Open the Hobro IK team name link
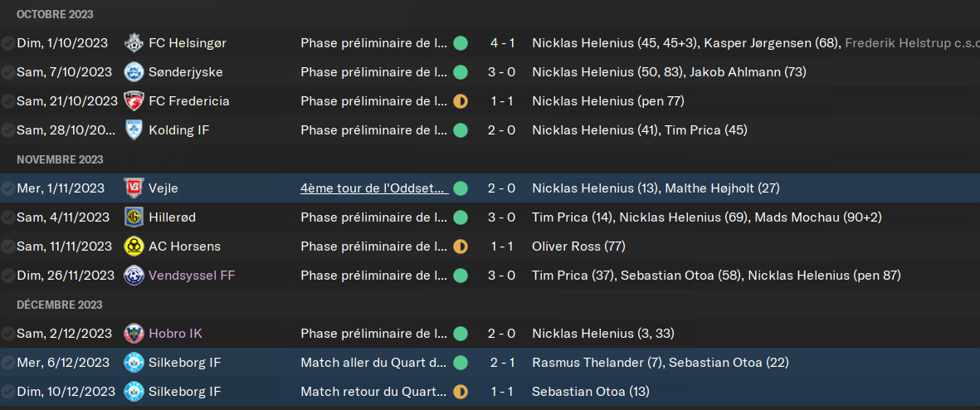980x410 pixels. point(176,333)
